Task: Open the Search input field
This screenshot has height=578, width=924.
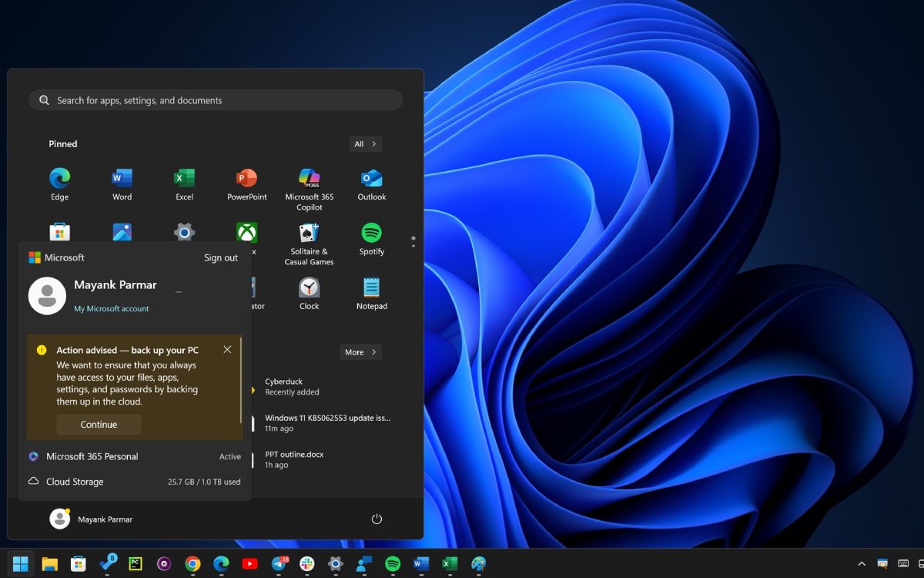Action: [x=216, y=100]
